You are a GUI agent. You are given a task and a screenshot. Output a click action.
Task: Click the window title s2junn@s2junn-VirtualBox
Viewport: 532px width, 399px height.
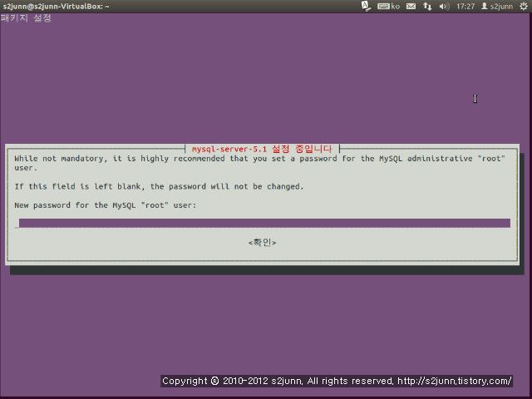[56, 6]
